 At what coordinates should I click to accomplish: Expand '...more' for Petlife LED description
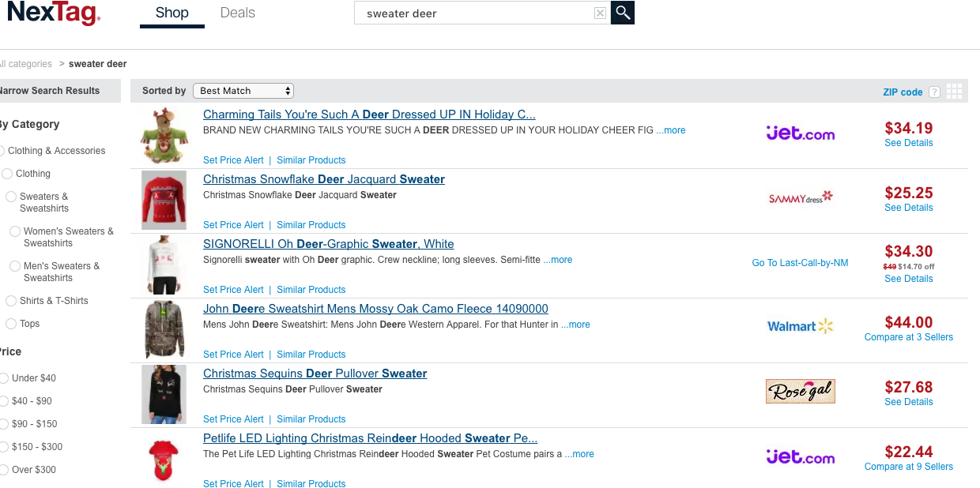[x=579, y=454]
